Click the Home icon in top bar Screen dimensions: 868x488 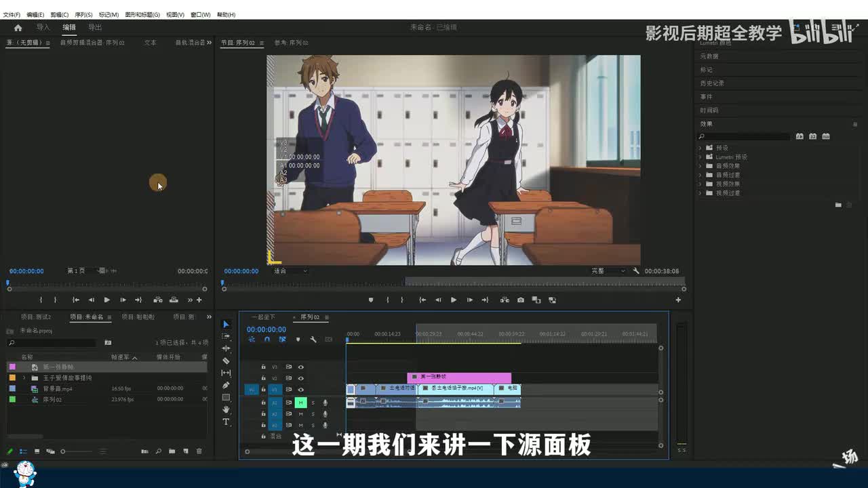[x=18, y=28]
